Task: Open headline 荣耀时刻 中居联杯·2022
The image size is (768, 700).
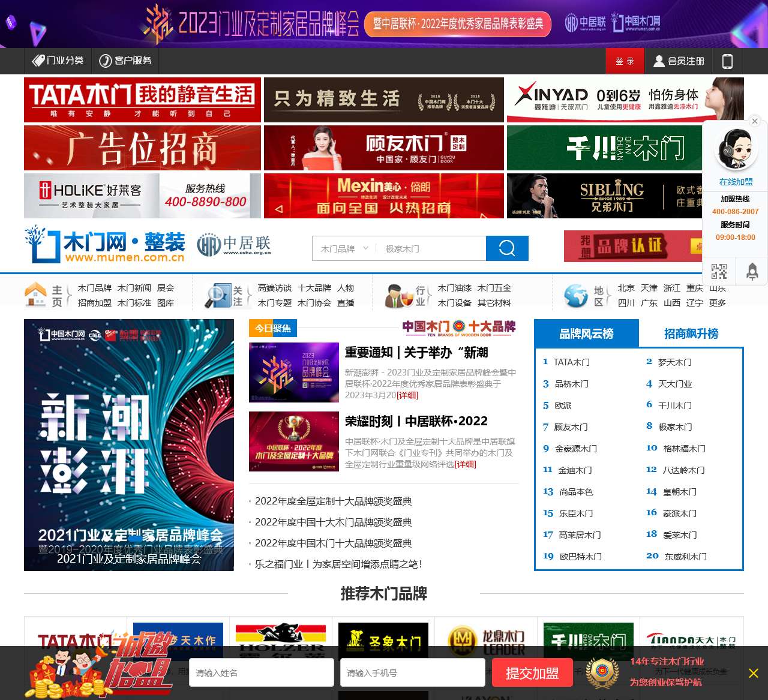Action: (x=416, y=421)
